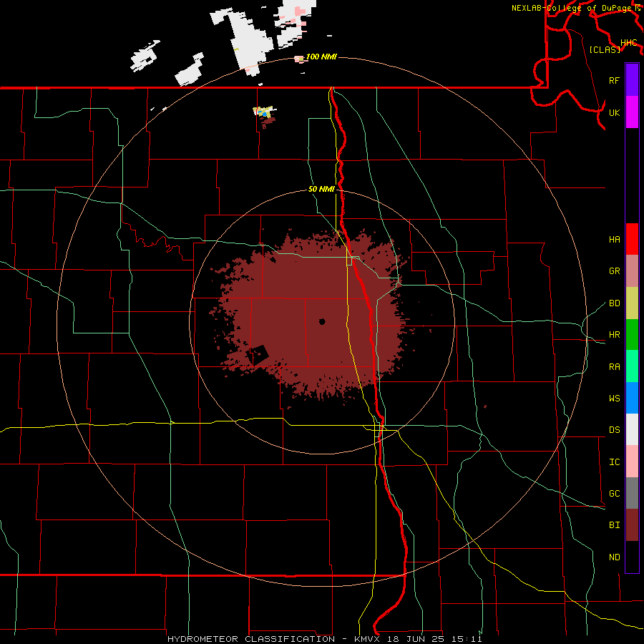Click the HA red legend swatch
This screenshot has width=644, height=644.
(632, 239)
